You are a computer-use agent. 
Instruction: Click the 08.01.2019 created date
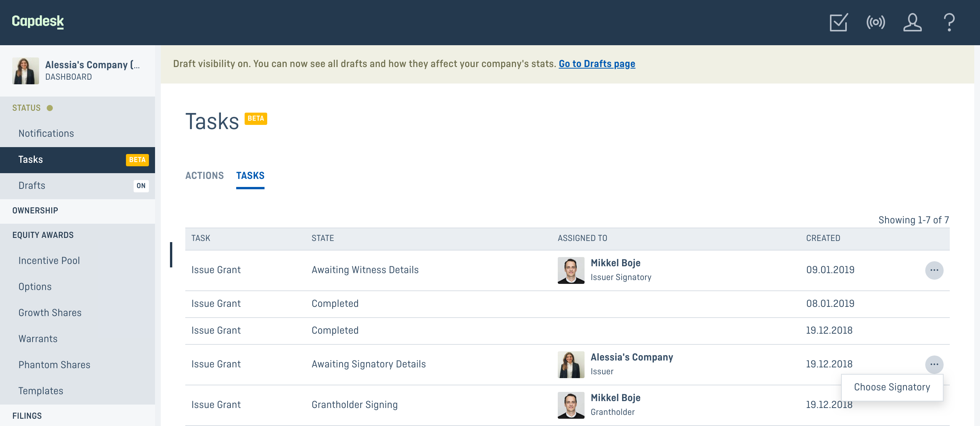click(830, 304)
